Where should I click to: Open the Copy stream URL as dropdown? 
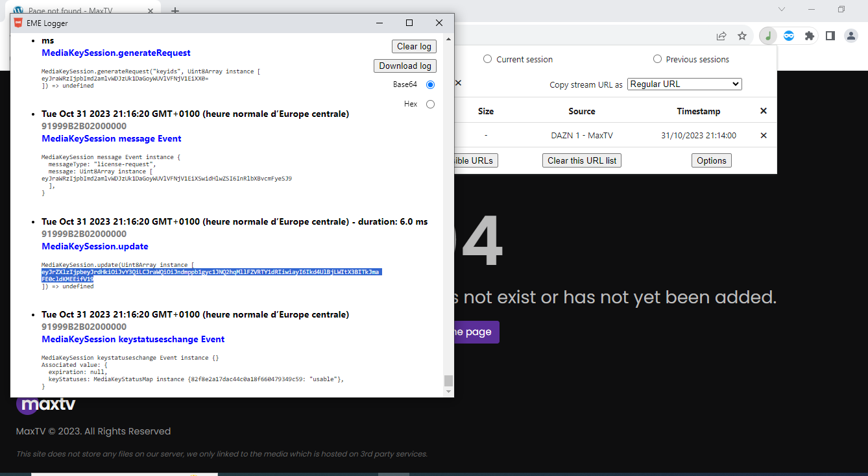[684, 84]
